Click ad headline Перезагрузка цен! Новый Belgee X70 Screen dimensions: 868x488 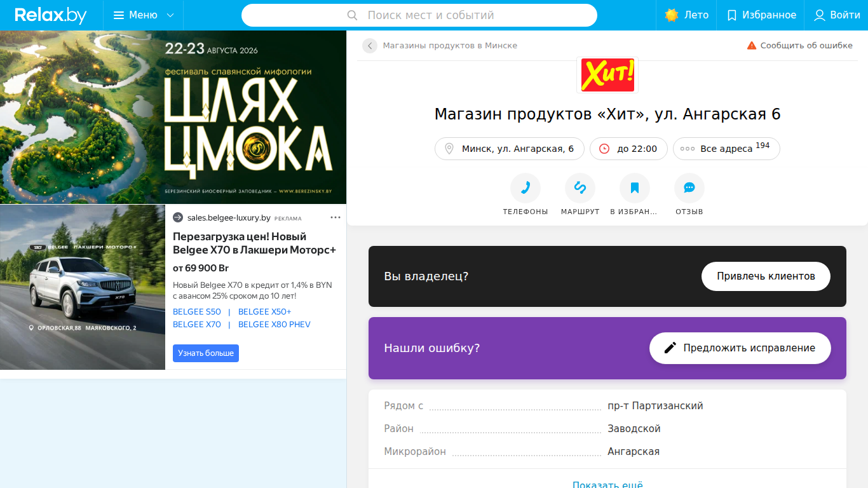point(254,243)
